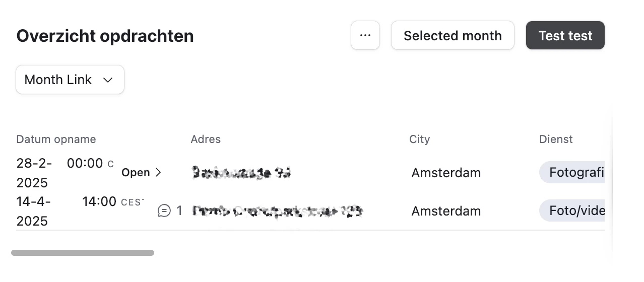Click the comment bubble icon in second row
Viewport: 644px width, 282px height.
click(x=164, y=210)
